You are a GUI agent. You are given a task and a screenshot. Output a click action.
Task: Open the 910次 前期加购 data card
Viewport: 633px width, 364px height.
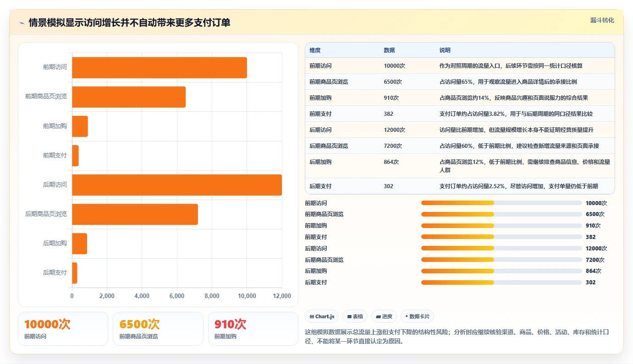(x=253, y=329)
